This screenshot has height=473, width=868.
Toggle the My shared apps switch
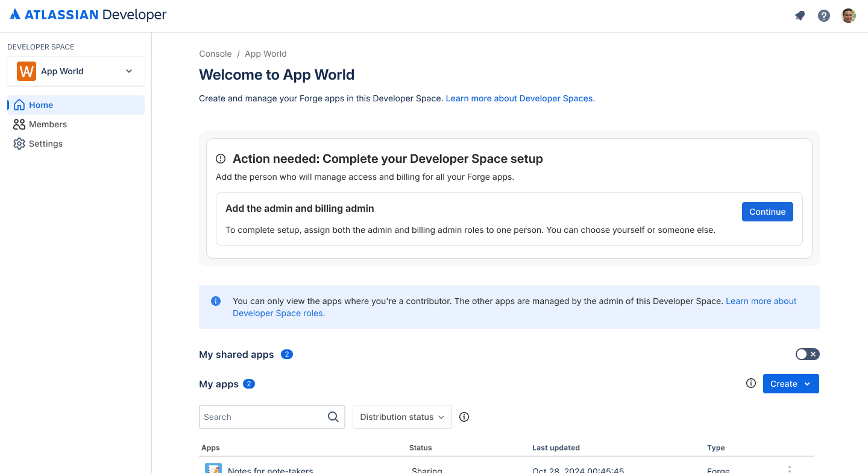coord(807,354)
